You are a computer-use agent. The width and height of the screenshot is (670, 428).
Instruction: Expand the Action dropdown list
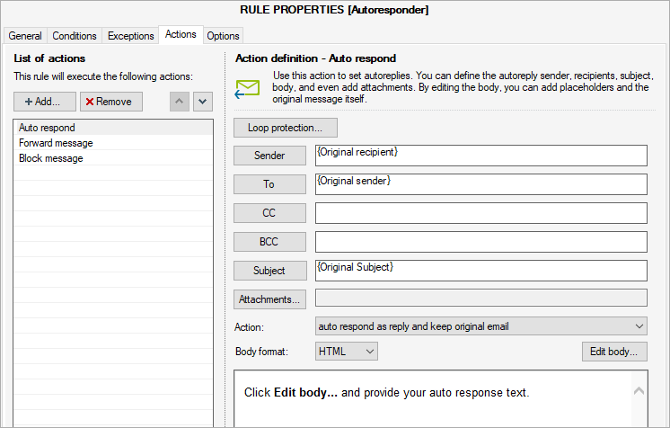point(481,326)
